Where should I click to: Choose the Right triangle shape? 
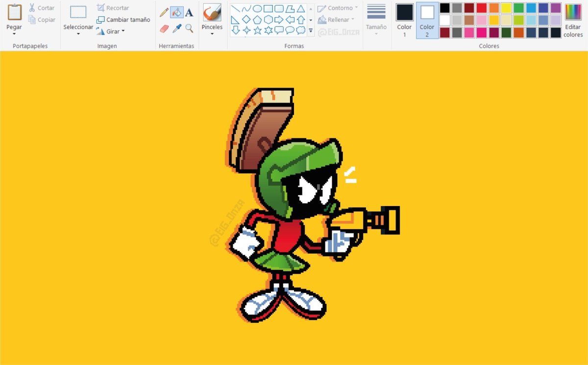pos(236,20)
